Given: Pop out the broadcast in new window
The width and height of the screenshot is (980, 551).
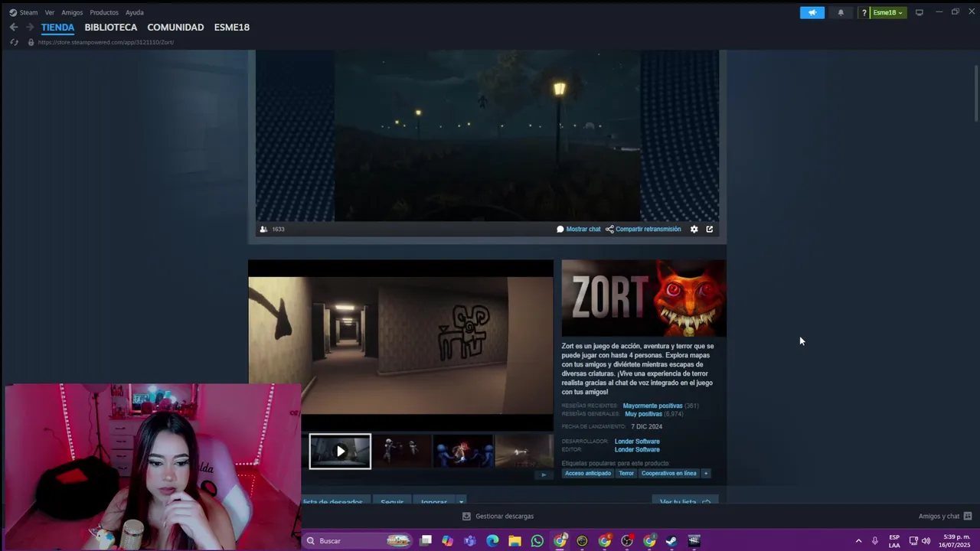Looking at the screenshot, I should (x=710, y=229).
